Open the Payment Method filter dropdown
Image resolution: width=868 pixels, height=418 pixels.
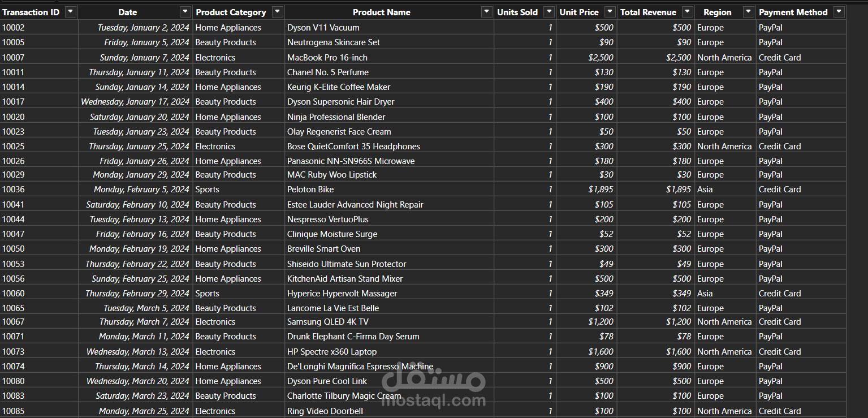click(839, 12)
